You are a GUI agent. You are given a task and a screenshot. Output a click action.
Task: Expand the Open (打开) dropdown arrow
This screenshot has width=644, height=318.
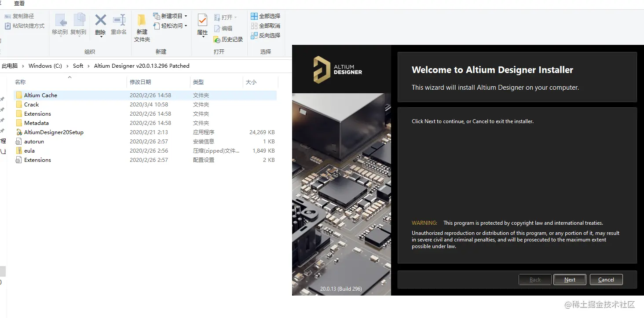click(236, 18)
